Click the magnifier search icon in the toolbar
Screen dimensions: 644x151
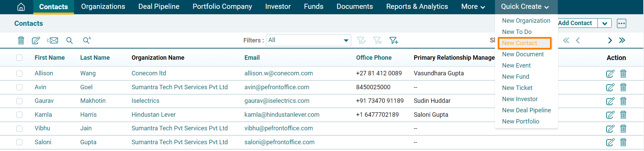pos(70,40)
